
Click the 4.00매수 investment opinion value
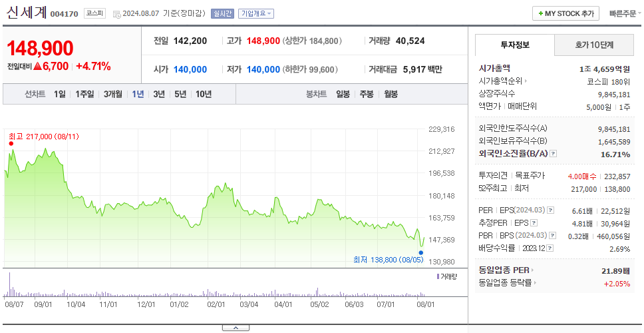(582, 176)
